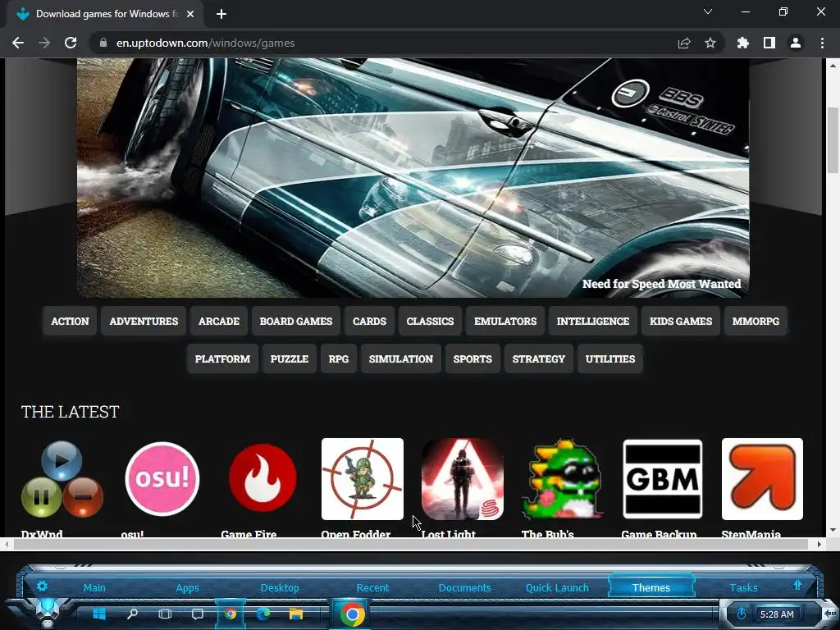Switch to the Quick Launch dock tab

557,587
